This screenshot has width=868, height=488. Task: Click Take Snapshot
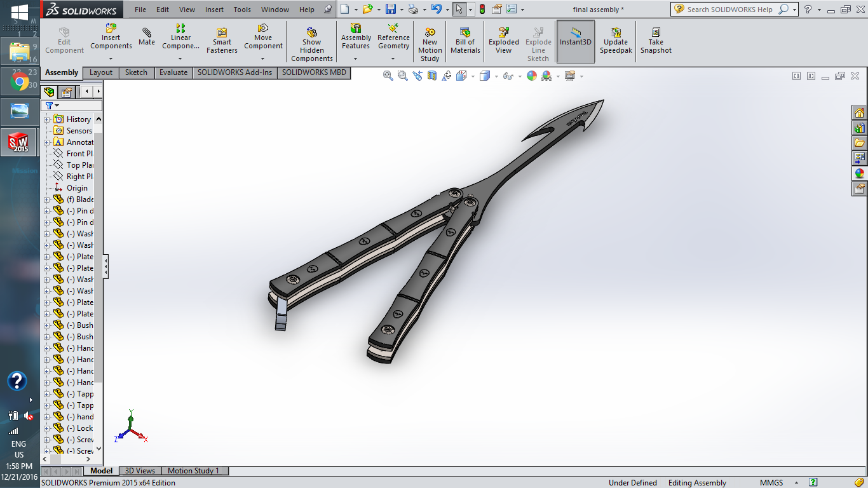pos(656,38)
